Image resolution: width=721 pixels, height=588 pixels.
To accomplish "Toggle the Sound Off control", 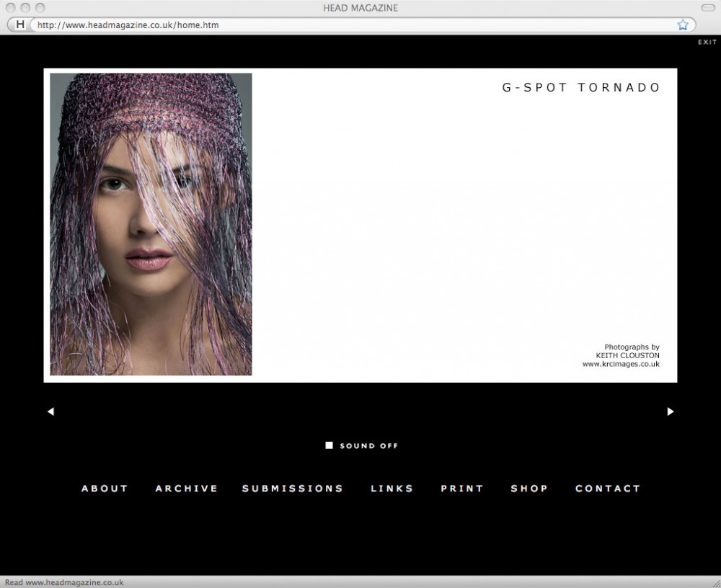I will pos(362,445).
